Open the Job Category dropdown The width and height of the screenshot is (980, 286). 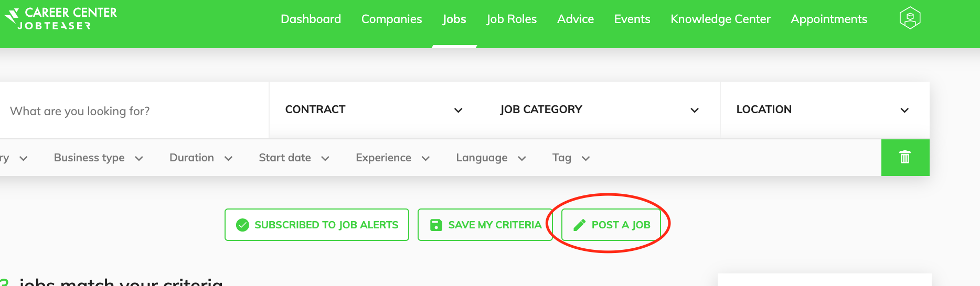pos(599,110)
